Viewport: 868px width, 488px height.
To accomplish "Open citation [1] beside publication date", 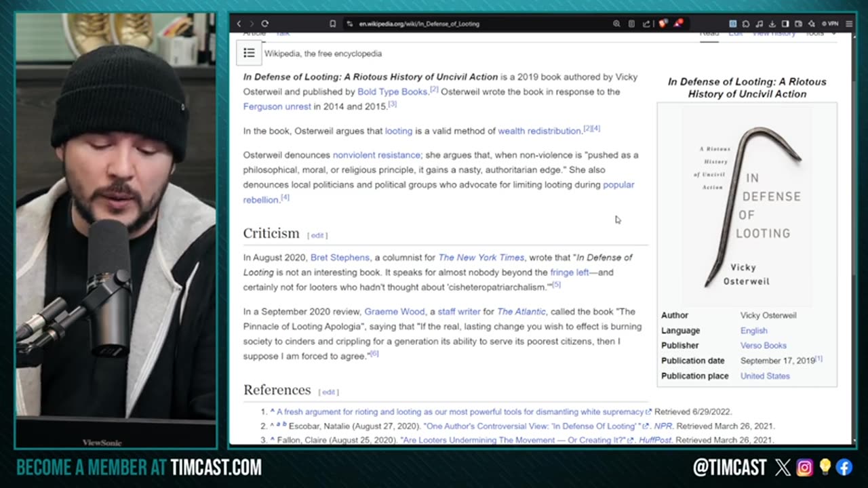I will (818, 359).
